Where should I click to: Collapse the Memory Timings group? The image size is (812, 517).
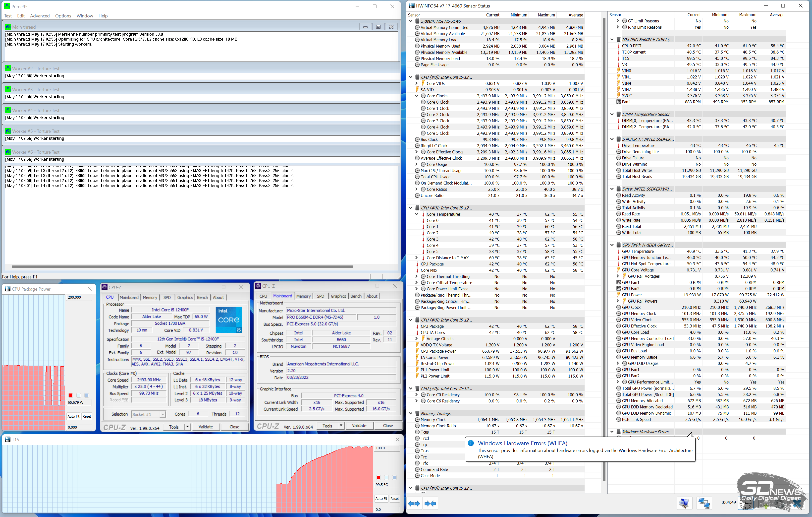[x=410, y=413]
